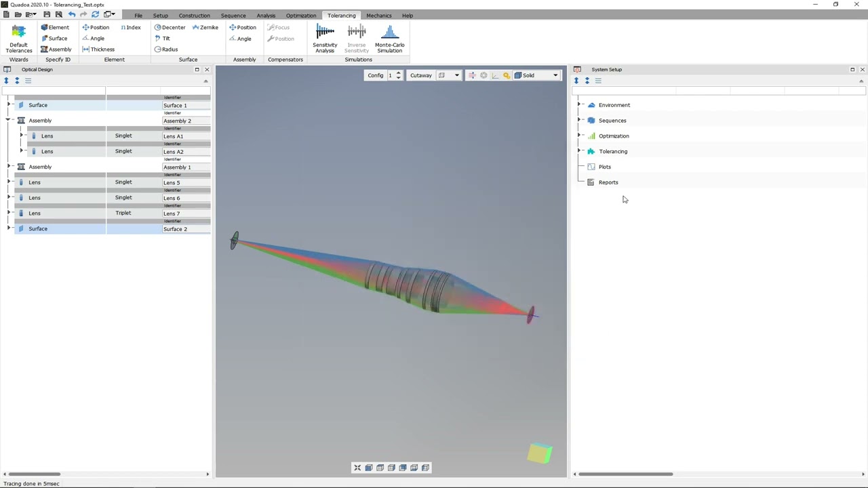Select Element in Specify ID group

pos(54,27)
